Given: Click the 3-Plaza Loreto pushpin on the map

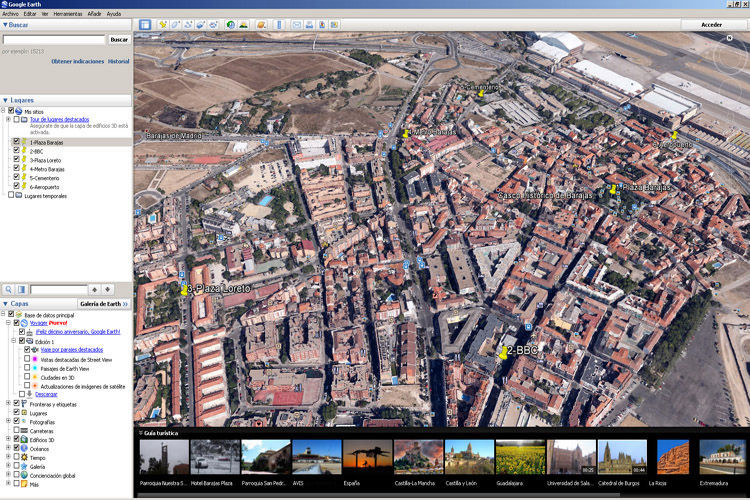Looking at the screenshot, I should pyautogui.click(x=184, y=289).
